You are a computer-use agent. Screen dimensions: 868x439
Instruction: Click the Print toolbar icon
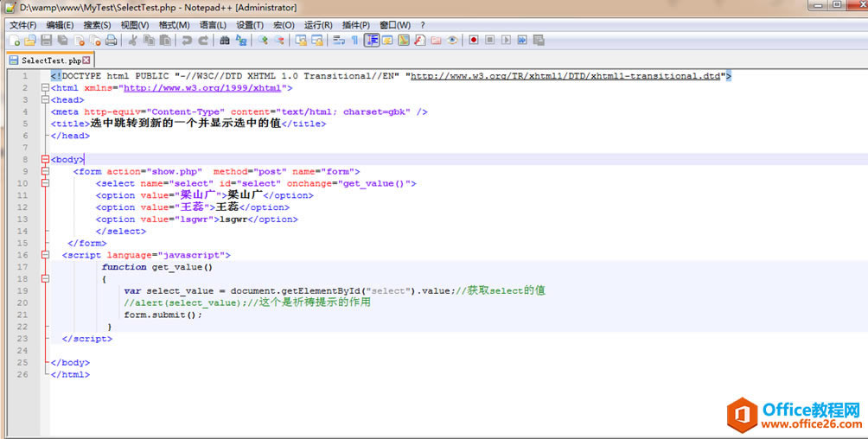pos(111,40)
